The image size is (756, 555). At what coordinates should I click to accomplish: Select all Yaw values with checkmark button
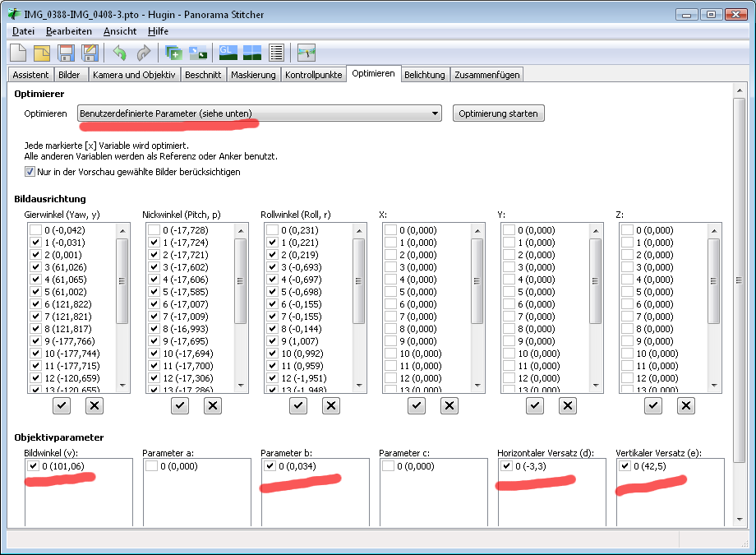click(x=62, y=405)
